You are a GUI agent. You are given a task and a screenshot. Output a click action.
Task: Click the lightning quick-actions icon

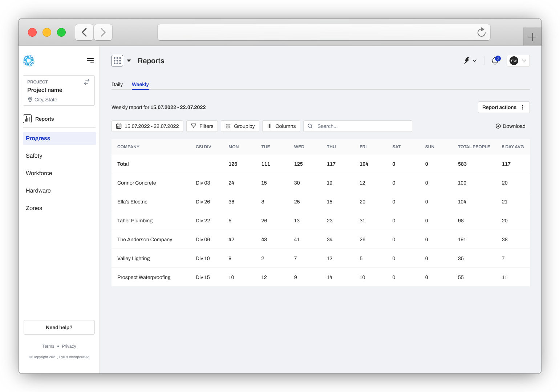[467, 61]
